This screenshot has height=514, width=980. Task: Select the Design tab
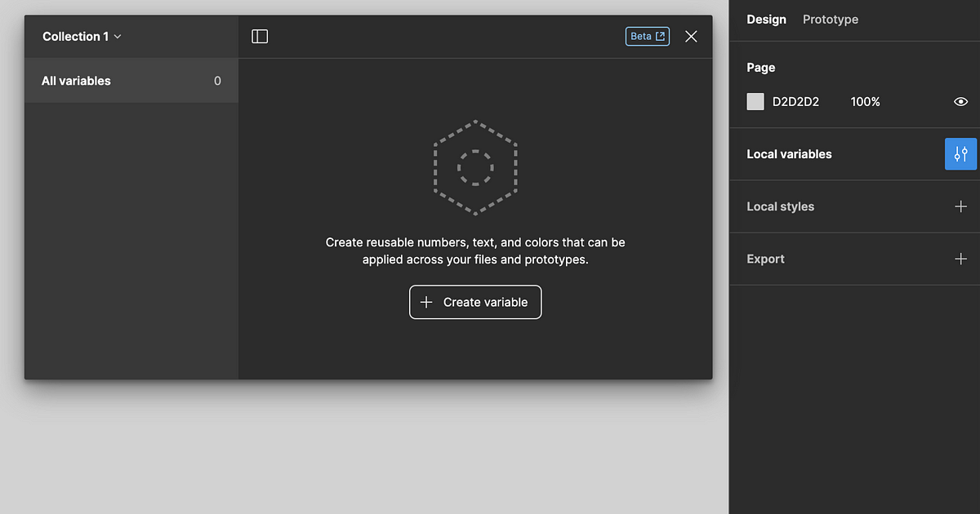(x=765, y=19)
